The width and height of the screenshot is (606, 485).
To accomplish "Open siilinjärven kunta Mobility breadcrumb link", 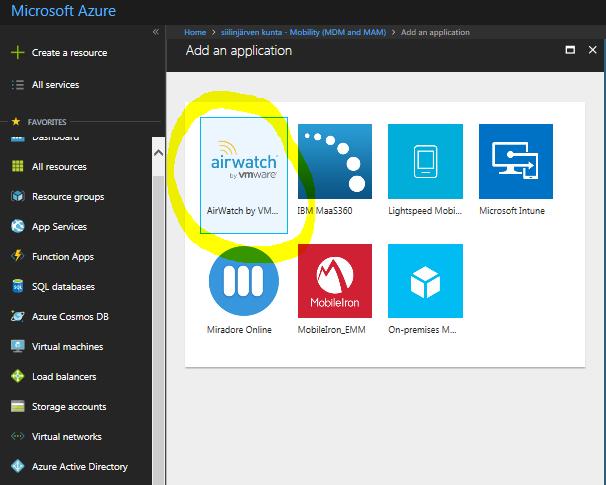I will 303,32.
